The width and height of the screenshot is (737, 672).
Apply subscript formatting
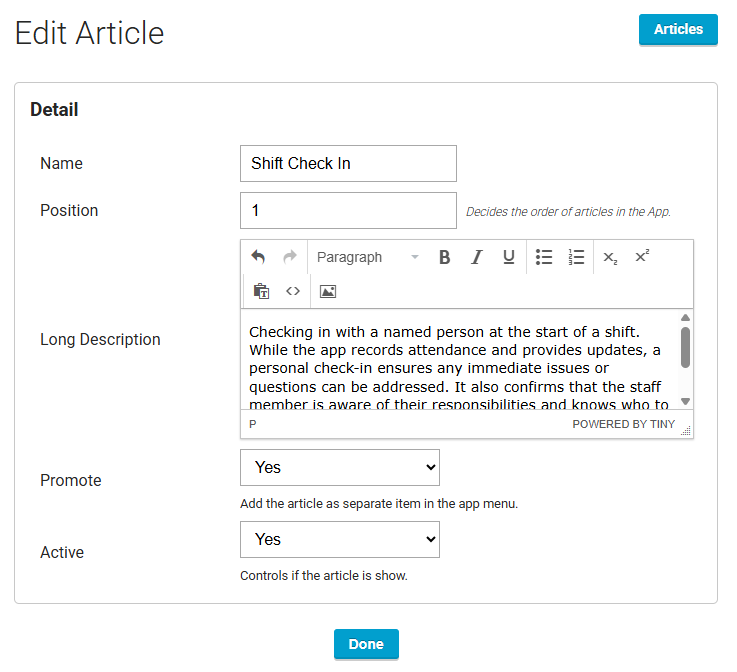(610, 257)
